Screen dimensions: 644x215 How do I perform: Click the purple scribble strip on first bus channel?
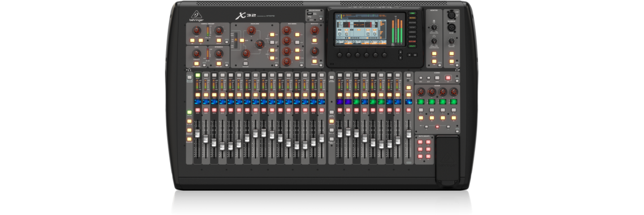tap(340, 101)
